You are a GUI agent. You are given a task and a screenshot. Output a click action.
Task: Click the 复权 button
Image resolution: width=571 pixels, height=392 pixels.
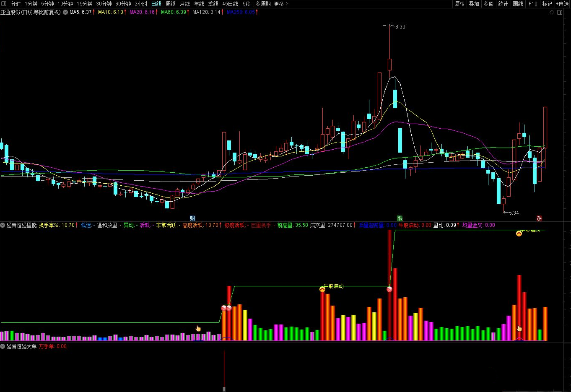[x=459, y=4]
